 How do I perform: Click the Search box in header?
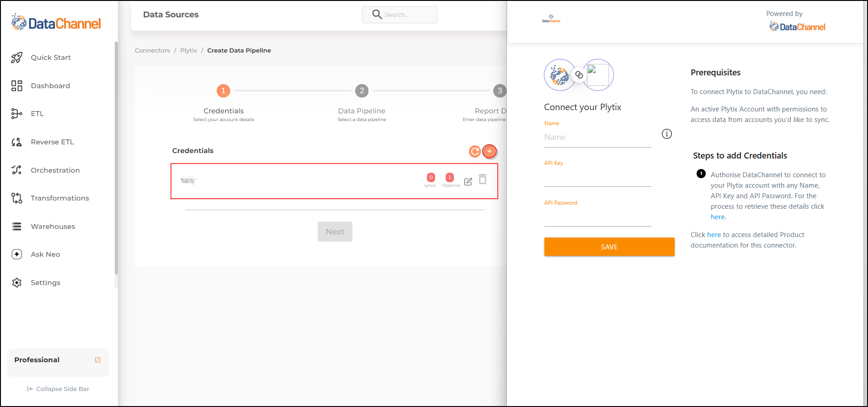(x=399, y=15)
